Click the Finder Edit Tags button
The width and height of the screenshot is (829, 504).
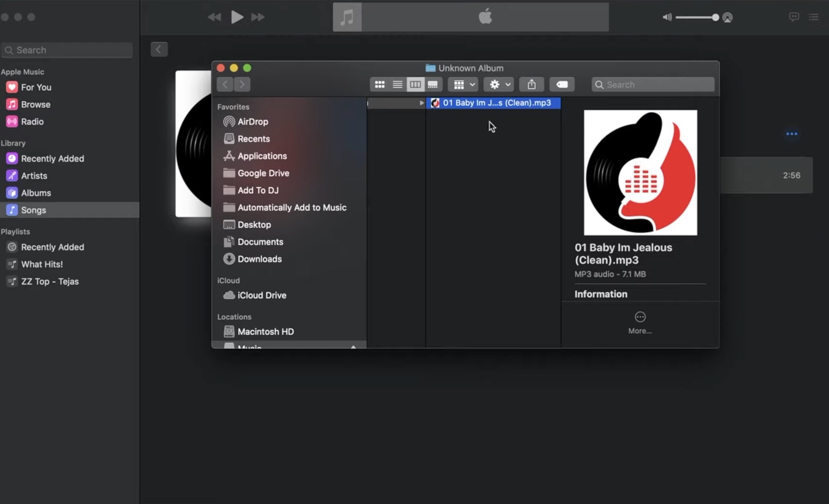(562, 84)
